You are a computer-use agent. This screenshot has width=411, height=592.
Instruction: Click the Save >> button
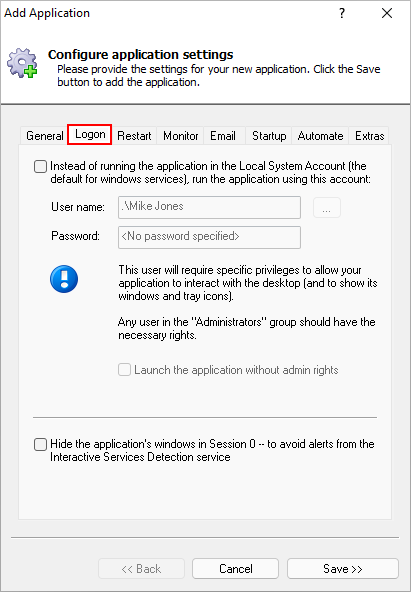click(x=343, y=569)
